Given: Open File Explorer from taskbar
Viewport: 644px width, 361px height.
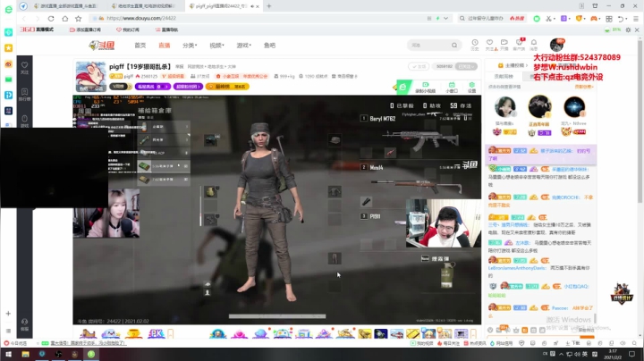Looking at the screenshot, I should click(25, 354).
